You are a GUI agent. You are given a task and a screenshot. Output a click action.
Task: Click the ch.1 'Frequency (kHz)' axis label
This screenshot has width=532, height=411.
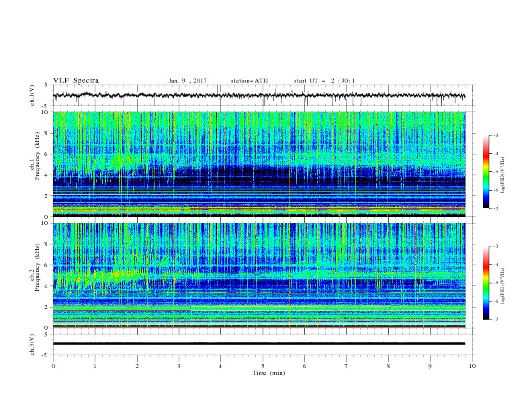tap(38, 156)
